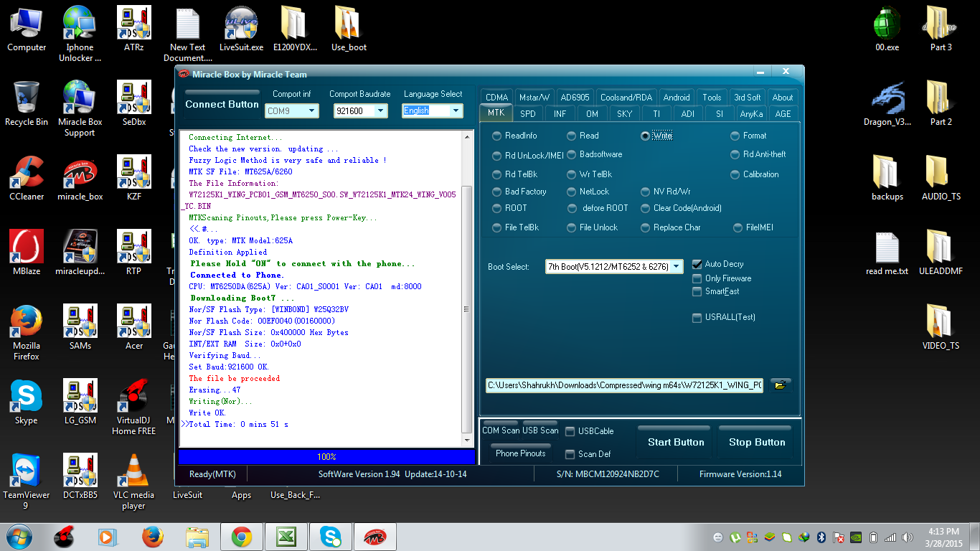Open Skype desktop icon

(27, 402)
